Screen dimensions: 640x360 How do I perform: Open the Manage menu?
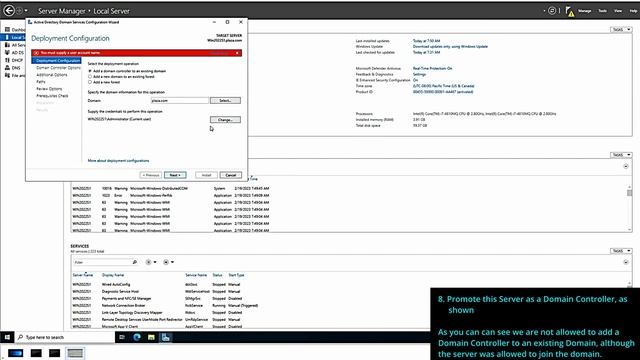click(x=584, y=11)
